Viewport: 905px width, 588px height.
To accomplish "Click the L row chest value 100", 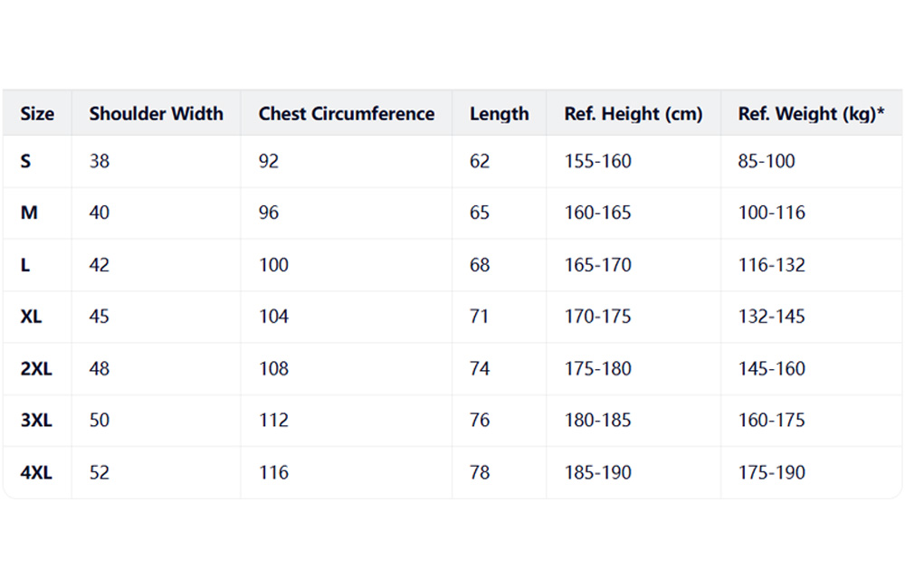I will coord(273,265).
